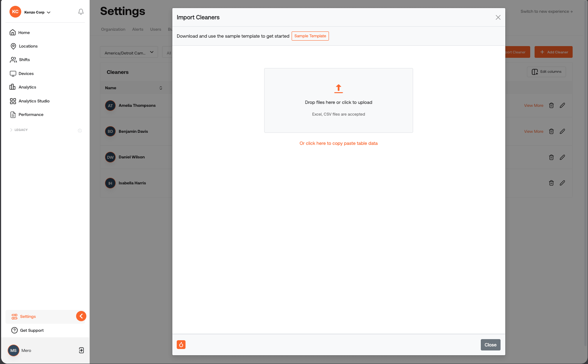Select Benjamin Davis name

tap(133, 131)
